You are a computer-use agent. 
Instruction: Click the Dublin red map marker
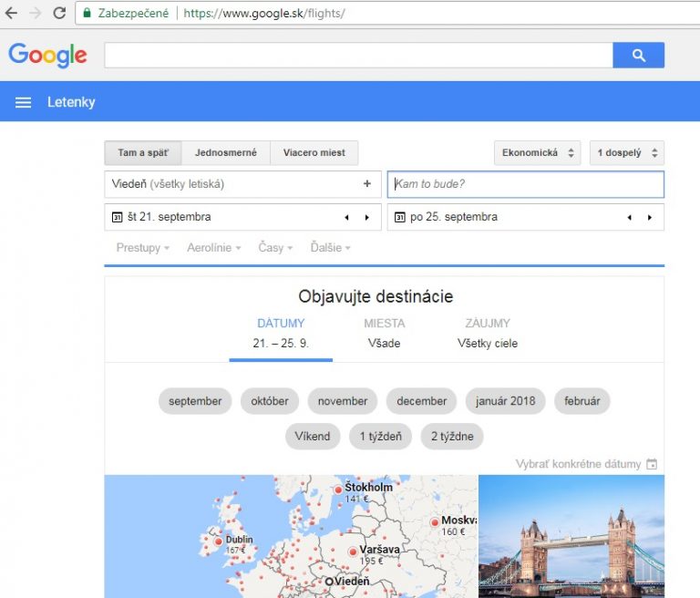click(219, 541)
